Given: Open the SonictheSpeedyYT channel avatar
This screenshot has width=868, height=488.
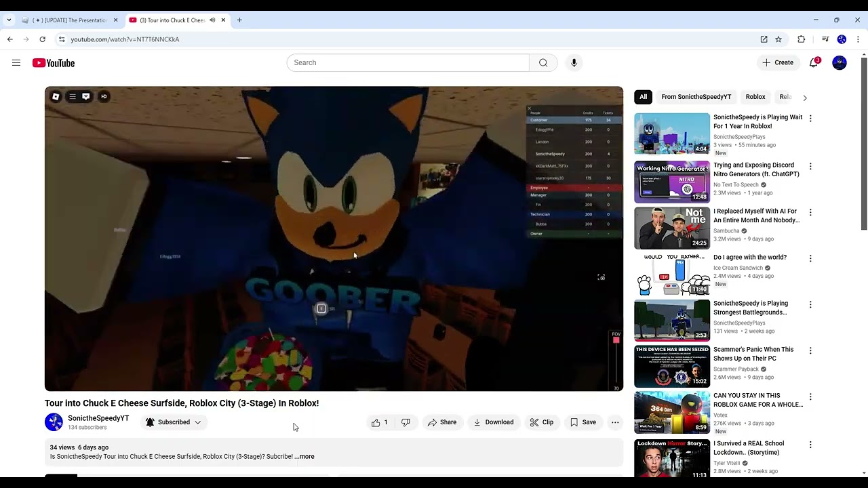Looking at the screenshot, I should coord(54,422).
